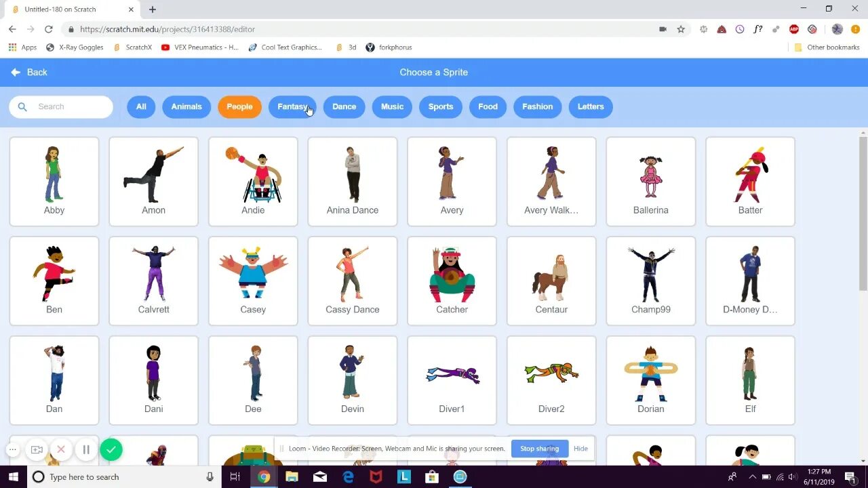Finish the Loom recording with the green checkmark

tap(111, 449)
